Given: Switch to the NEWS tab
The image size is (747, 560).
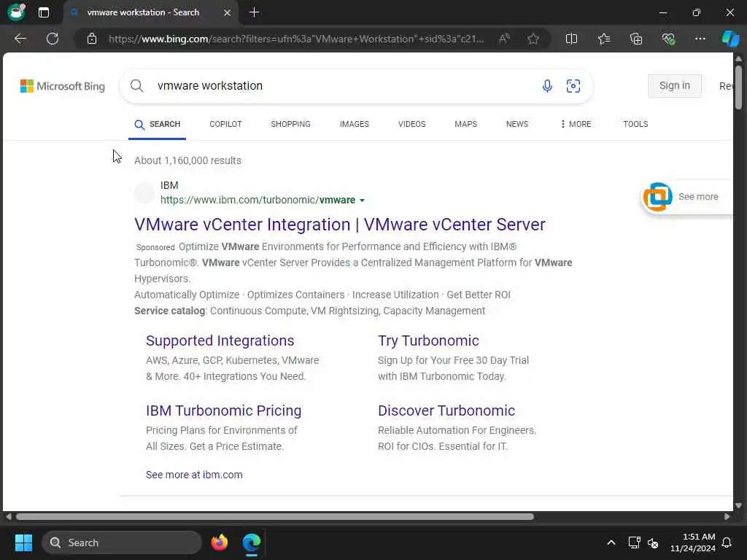Looking at the screenshot, I should pyautogui.click(x=517, y=124).
